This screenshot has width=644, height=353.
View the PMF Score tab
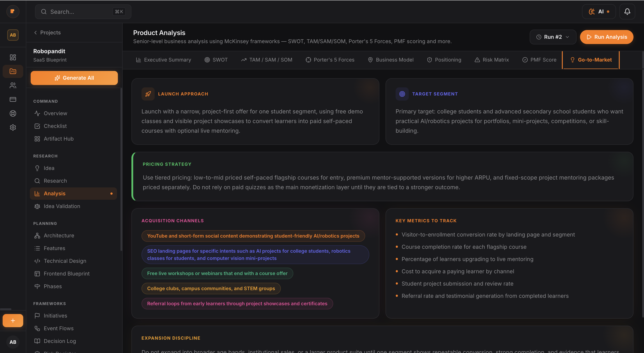coord(539,60)
